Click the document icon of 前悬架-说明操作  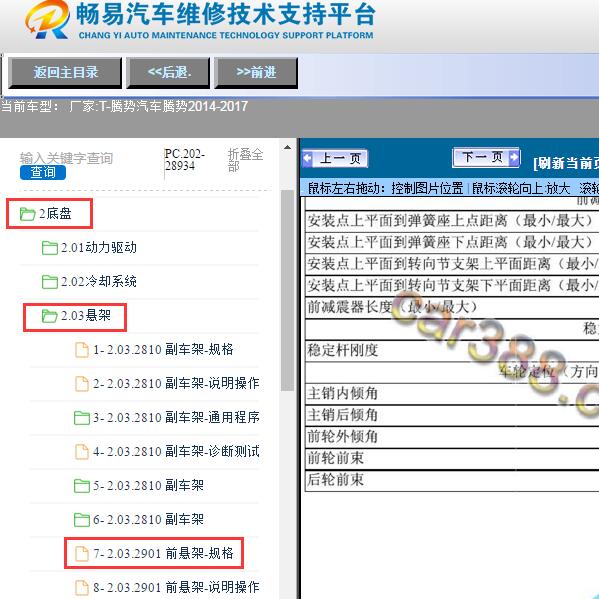pyautogui.click(x=82, y=588)
